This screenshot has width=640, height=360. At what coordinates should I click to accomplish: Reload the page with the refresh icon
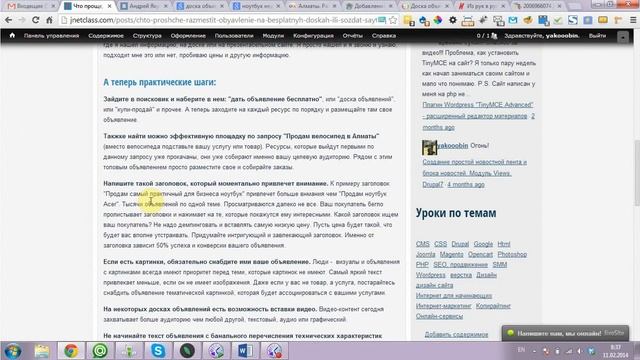(x=36, y=20)
